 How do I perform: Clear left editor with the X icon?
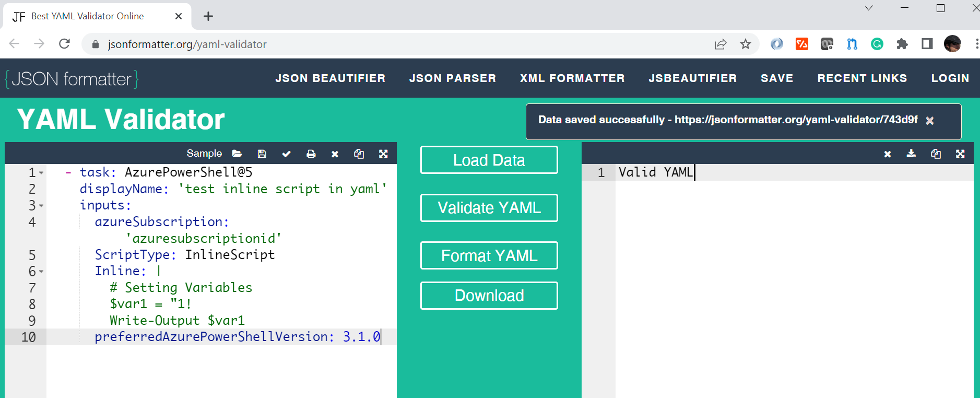point(335,154)
